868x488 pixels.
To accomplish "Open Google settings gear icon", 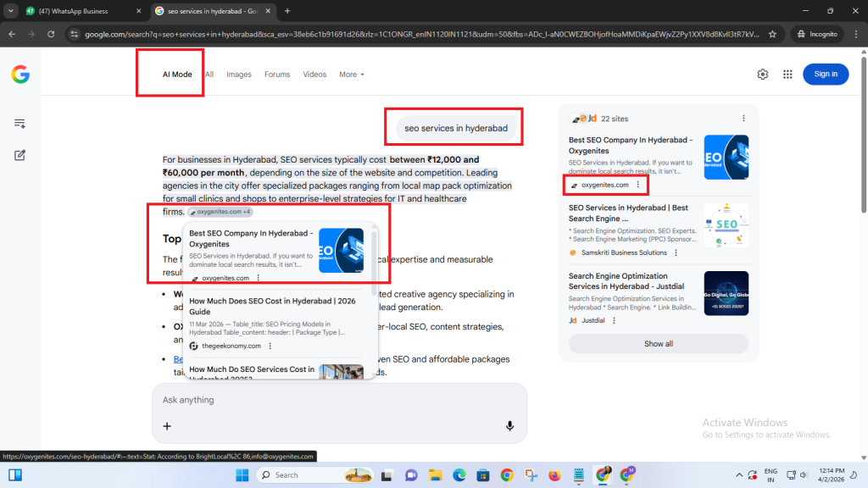I will tap(763, 75).
